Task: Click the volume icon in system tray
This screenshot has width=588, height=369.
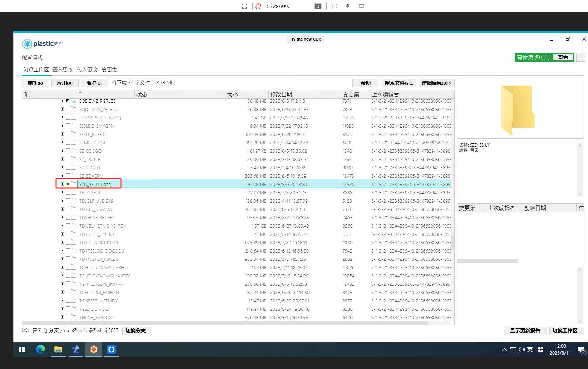Action: (521, 349)
